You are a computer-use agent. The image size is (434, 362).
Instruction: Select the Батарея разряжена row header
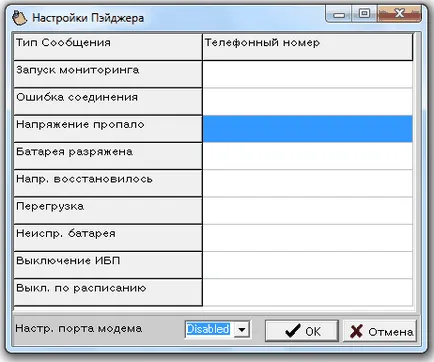coord(108,156)
